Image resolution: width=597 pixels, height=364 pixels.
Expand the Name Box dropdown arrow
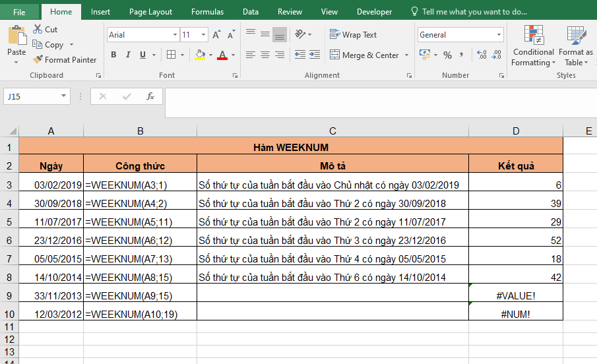[63, 96]
